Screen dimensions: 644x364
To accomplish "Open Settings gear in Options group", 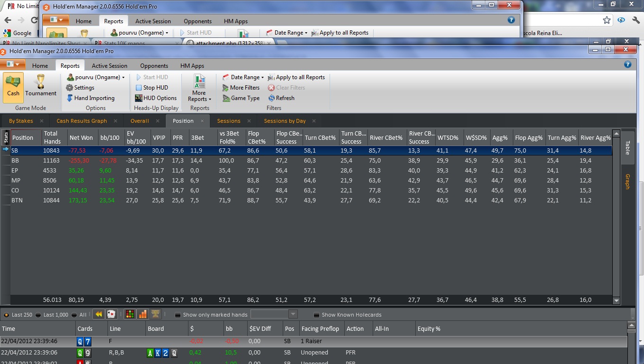I will [x=80, y=88].
